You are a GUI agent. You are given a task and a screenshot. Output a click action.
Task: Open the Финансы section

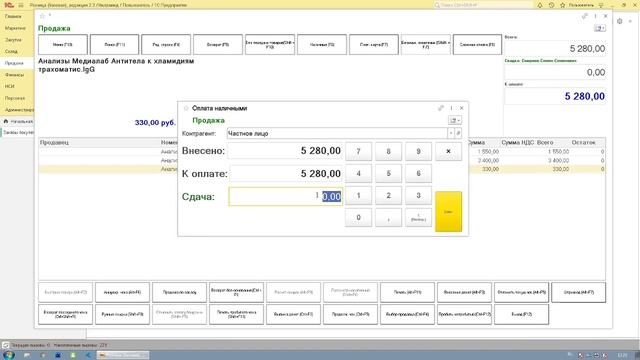(14, 75)
